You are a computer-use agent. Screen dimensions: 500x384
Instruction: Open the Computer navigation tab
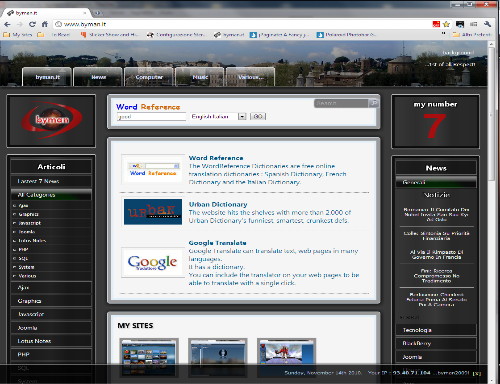(x=149, y=77)
